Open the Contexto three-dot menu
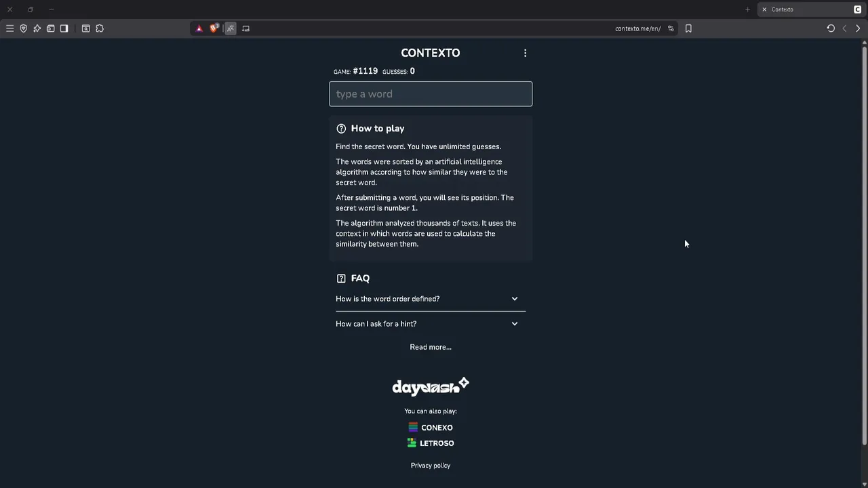Screen dimensions: 868x488 pyautogui.click(x=525, y=53)
